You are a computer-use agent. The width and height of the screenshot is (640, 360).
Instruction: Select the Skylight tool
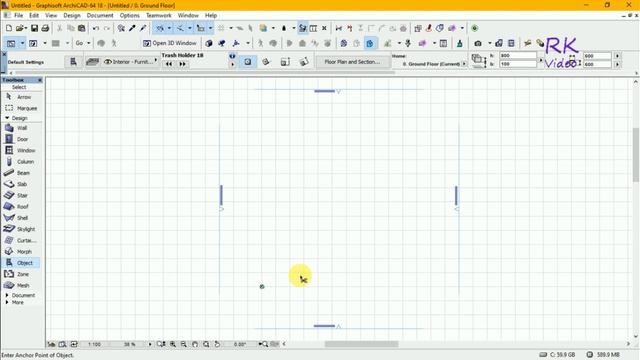(x=21, y=229)
